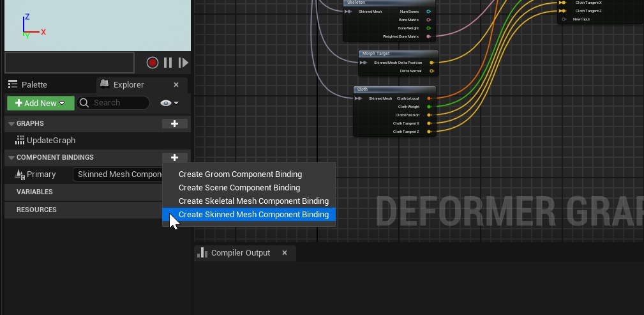Collapse the Component Bindings section
The height and width of the screenshot is (315, 644).
[11, 158]
